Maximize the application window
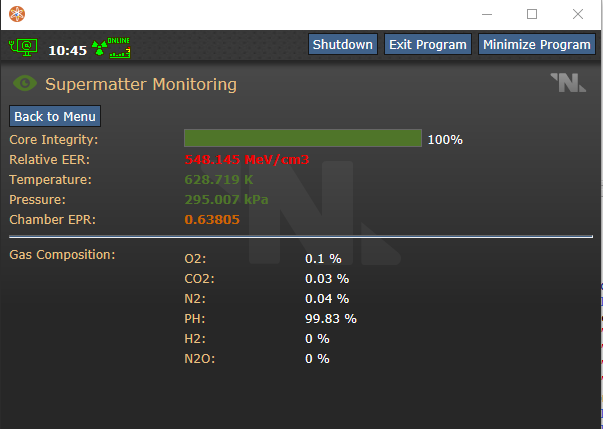The image size is (603, 429). click(x=532, y=14)
